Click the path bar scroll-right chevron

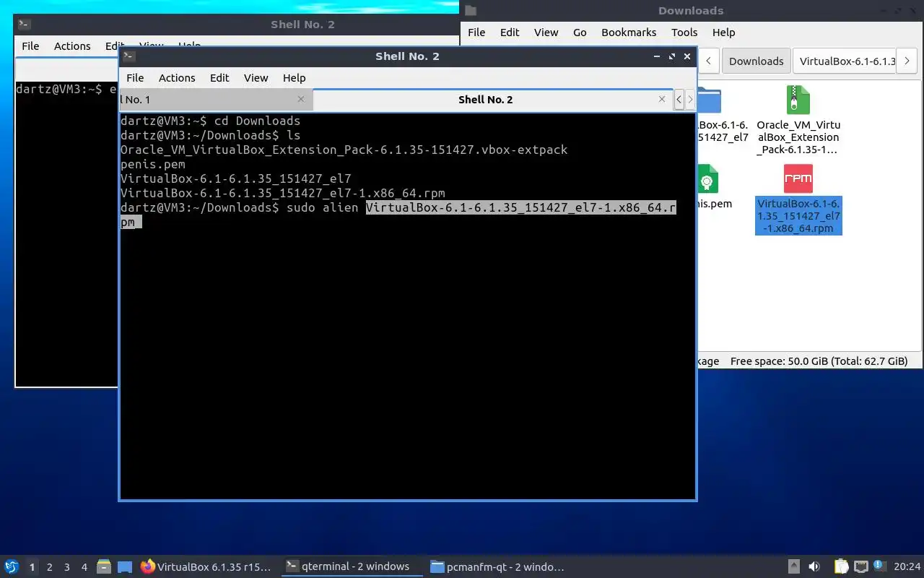click(907, 61)
